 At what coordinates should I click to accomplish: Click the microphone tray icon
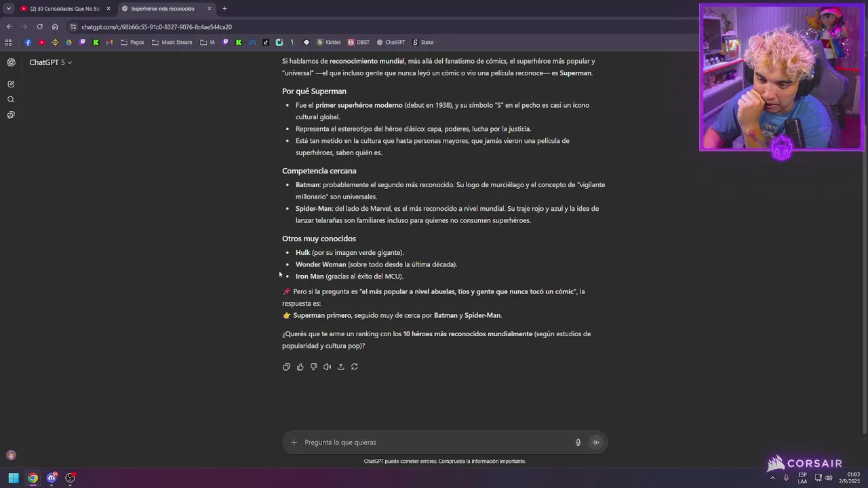787,478
